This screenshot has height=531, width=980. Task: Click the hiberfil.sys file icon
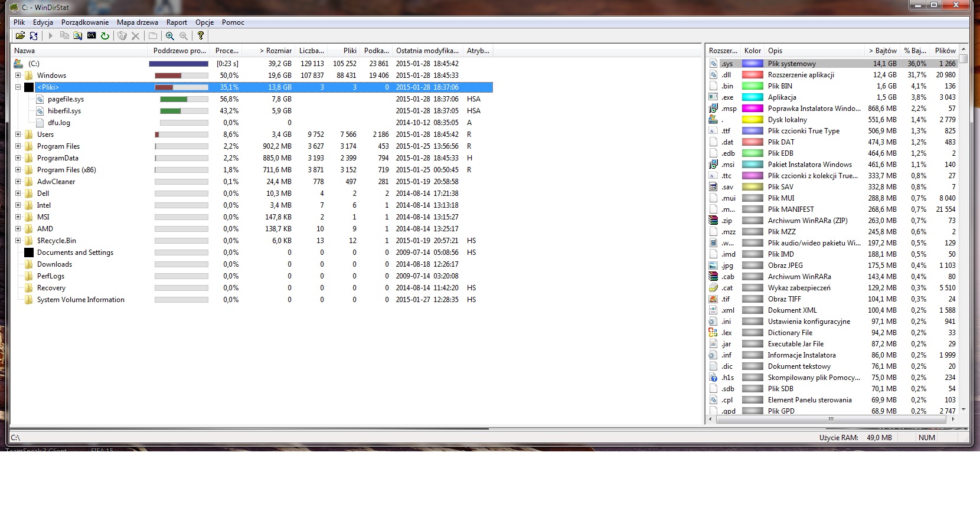click(40, 111)
